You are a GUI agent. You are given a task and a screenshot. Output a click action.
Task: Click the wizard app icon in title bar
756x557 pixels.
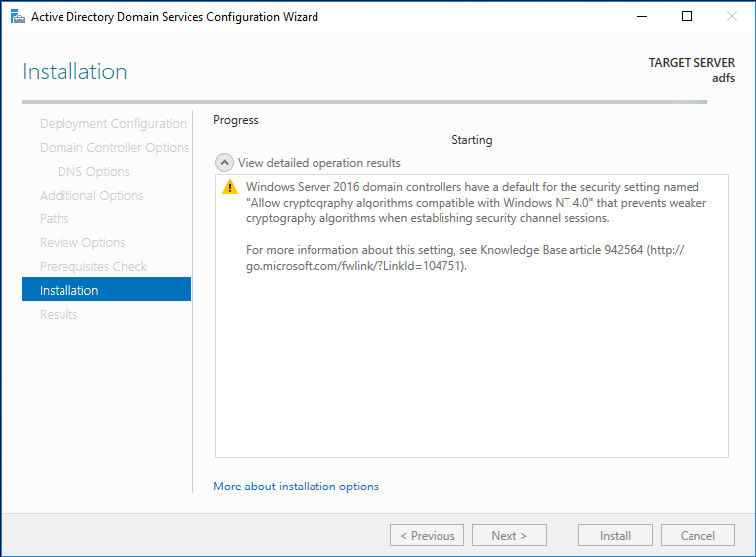pyautogui.click(x=15, y=17)
